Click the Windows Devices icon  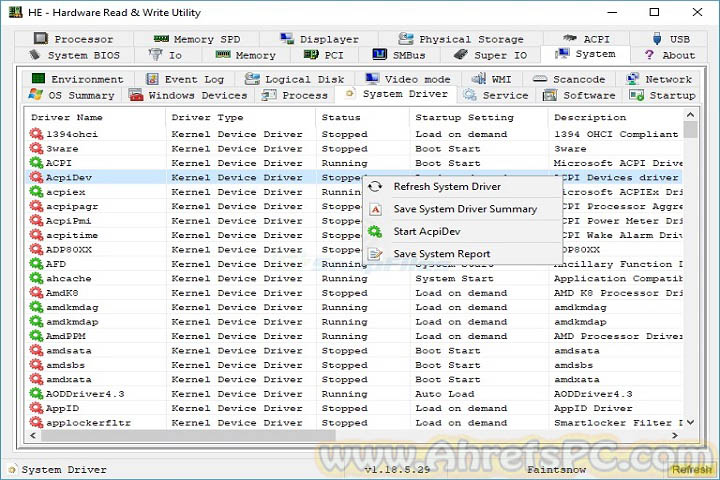136,95
